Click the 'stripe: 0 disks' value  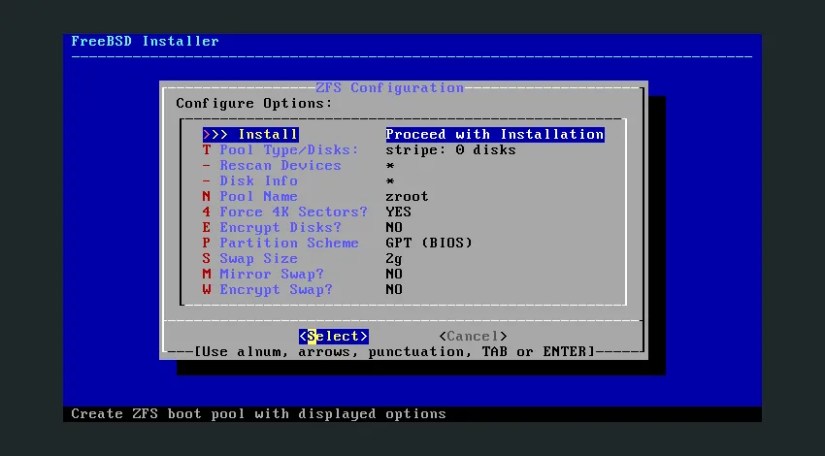point(450,150)
